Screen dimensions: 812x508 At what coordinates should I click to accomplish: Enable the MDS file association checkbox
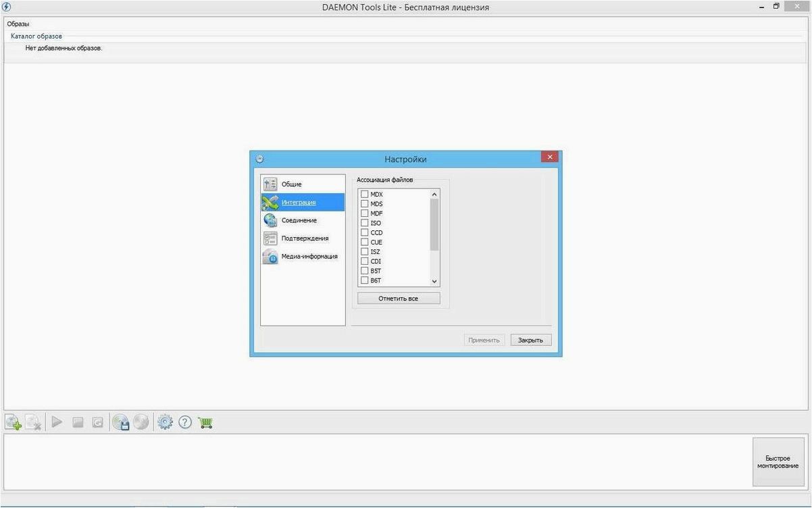tap(365, 203)
